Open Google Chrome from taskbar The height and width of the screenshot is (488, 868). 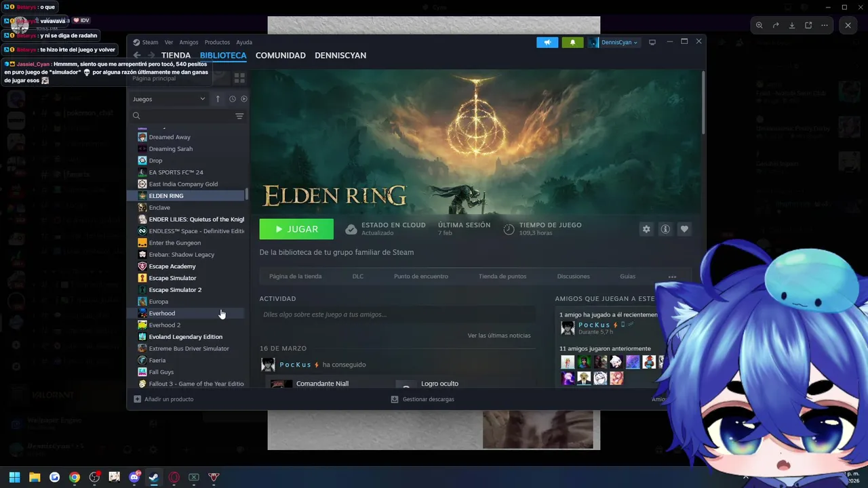click(75, 477)
